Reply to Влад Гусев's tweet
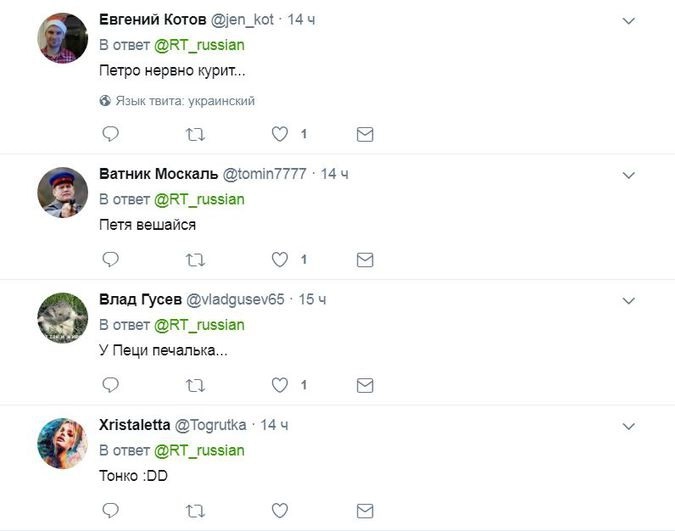The width and height of the screenshot is (675, 531). (x=111, y=385)
